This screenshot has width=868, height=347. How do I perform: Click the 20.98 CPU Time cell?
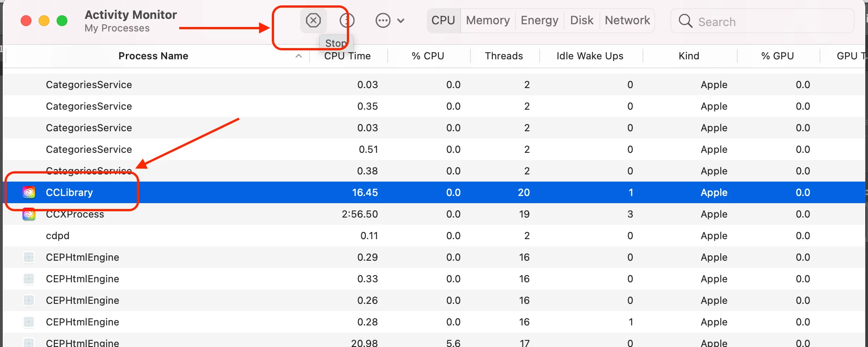[364, 343]
